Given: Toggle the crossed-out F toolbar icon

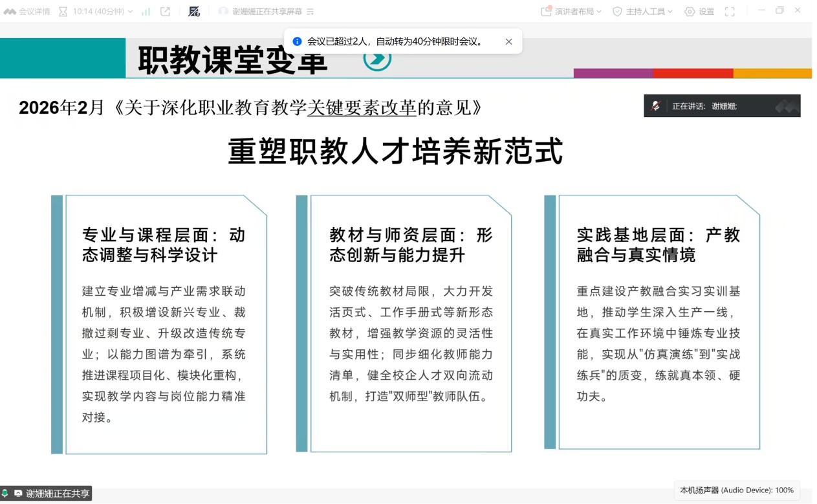Looking at the screenshot, I should pos(194,12).
